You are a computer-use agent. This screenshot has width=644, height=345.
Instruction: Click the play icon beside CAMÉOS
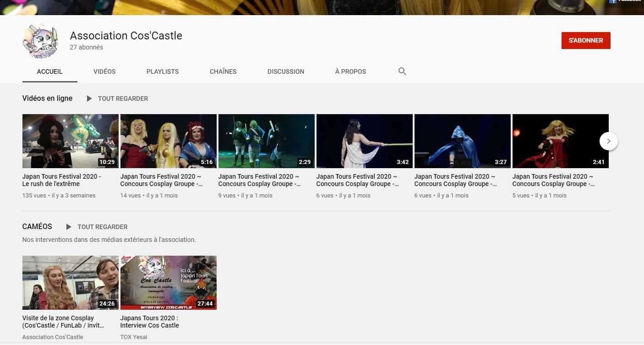coord(69,227)
